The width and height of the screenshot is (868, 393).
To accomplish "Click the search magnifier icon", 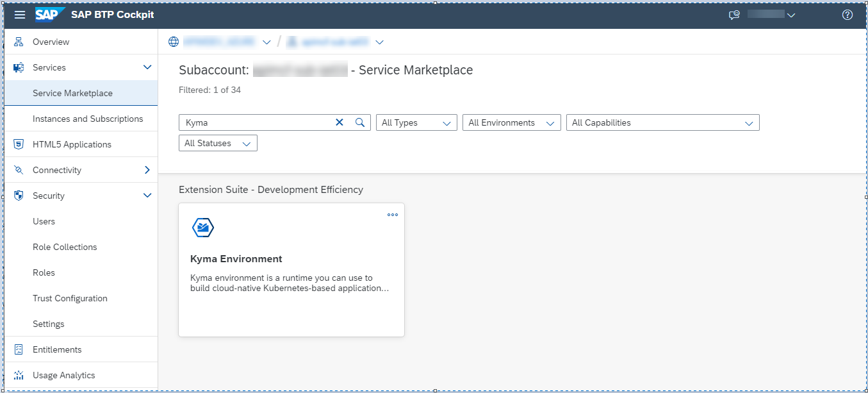I will point(360,122).
